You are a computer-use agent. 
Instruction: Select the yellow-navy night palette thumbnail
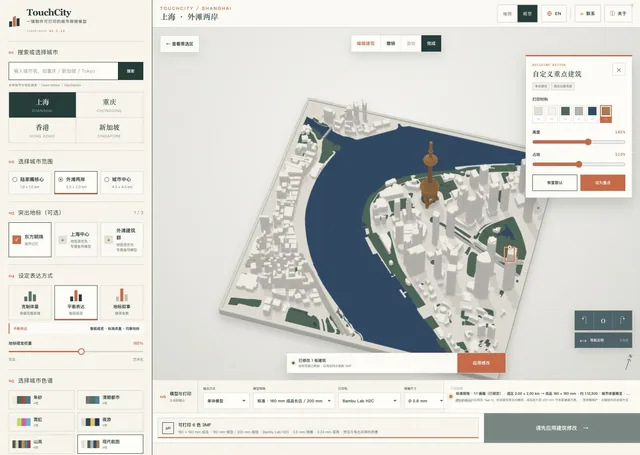[x=92, y=422]
